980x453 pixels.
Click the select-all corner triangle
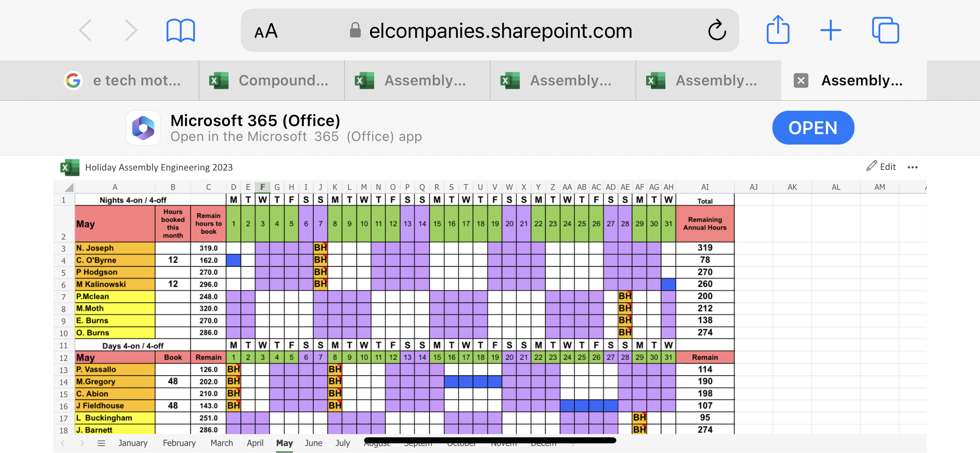click(69, 187)
